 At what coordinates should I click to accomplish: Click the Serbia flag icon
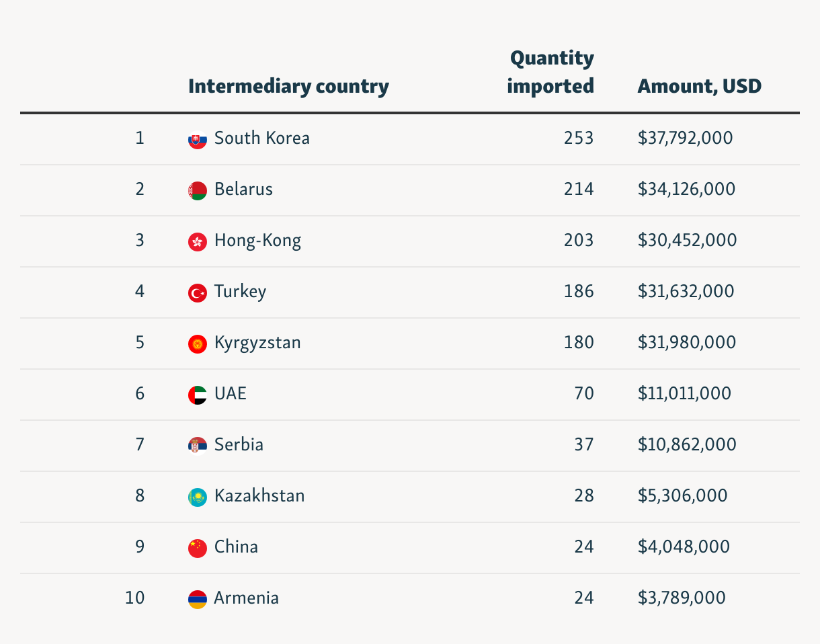point(197,446)
